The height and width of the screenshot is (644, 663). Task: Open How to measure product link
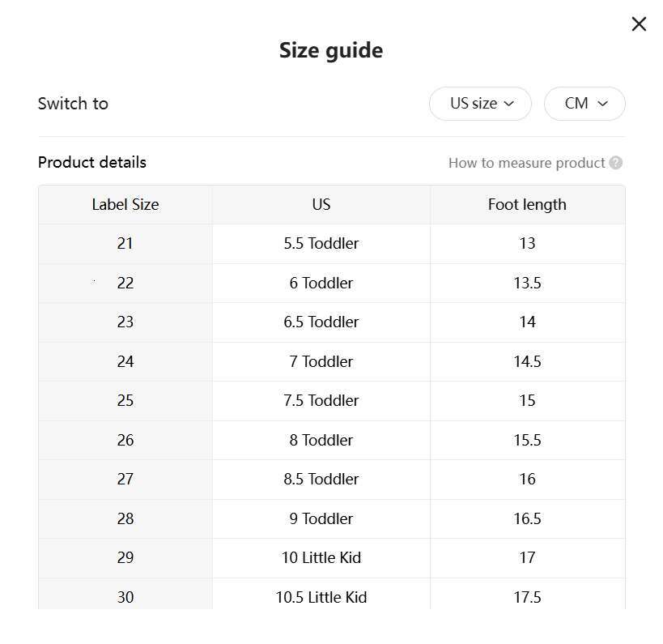(527, 163)
